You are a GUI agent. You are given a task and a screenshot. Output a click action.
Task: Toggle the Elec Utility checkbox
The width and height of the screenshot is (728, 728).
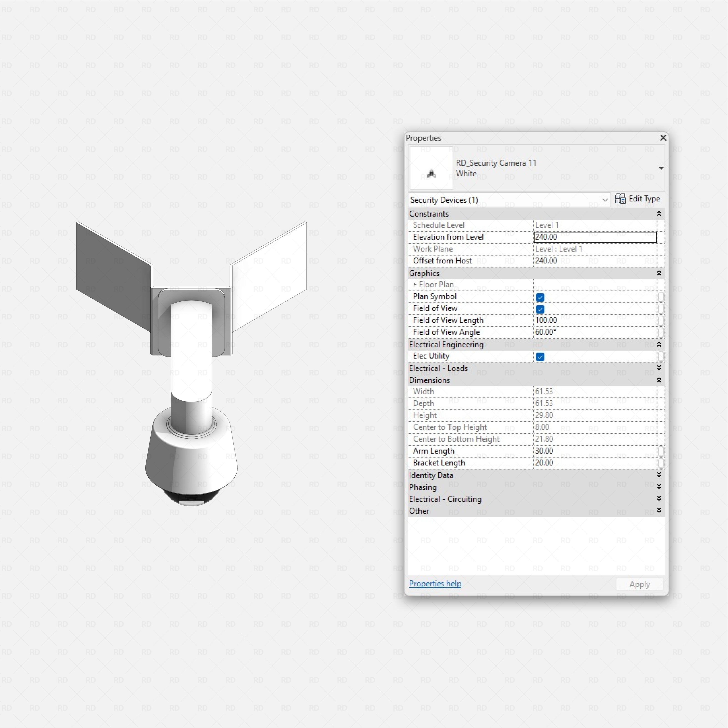(x=540, y=357)
